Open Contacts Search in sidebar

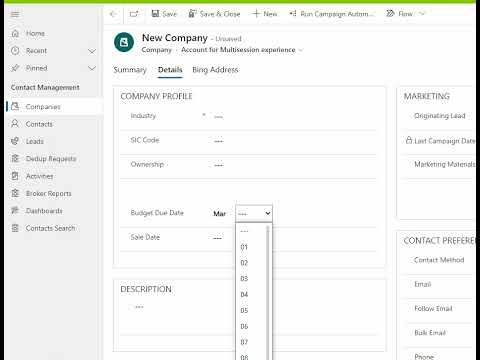51,228
